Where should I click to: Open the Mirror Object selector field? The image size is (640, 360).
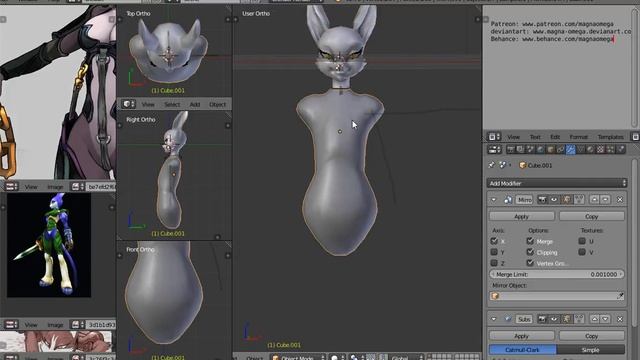[x=557, y=296]
